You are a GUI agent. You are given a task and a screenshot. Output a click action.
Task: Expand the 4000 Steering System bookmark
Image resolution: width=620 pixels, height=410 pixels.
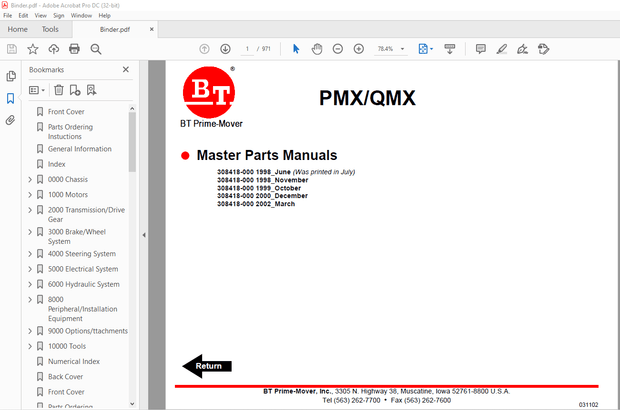point(29,254)
